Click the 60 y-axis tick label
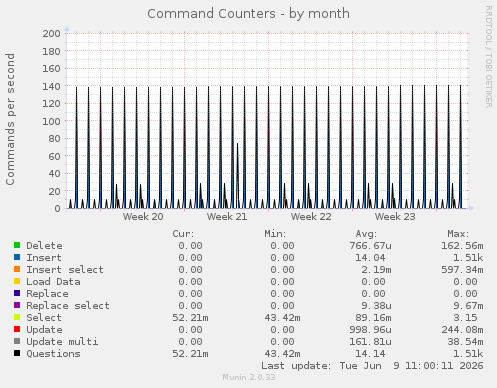 click(x=55, y=156)
